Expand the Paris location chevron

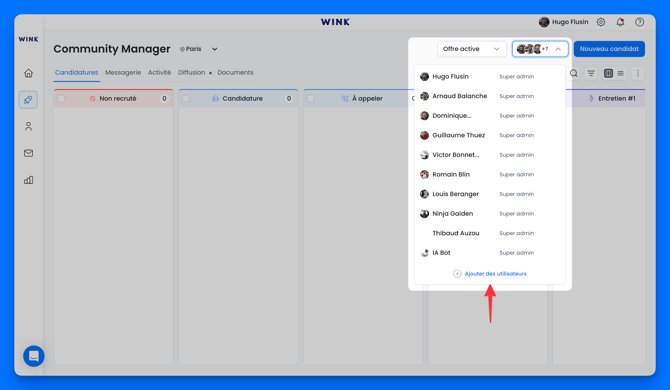[215, 49]
